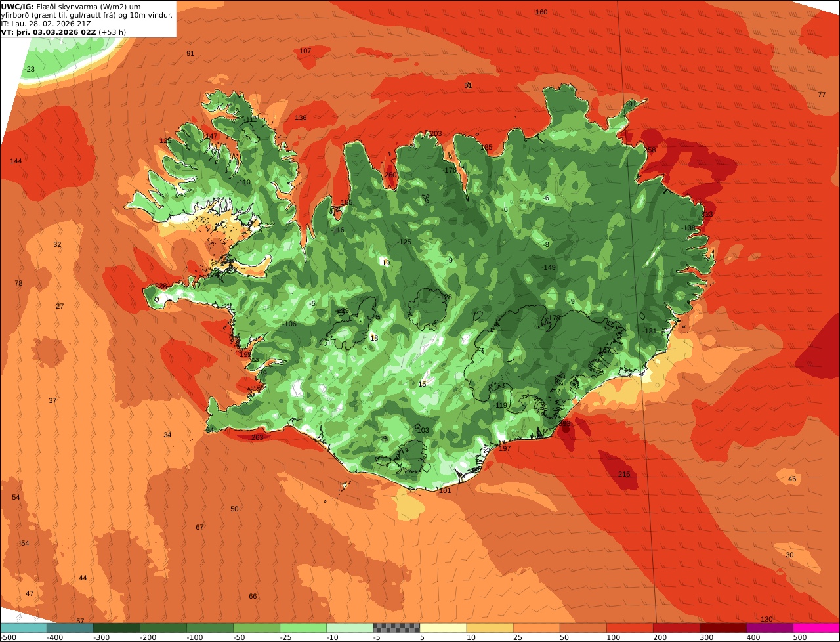Click the map value '66' in the southern sea

[253, 596]
